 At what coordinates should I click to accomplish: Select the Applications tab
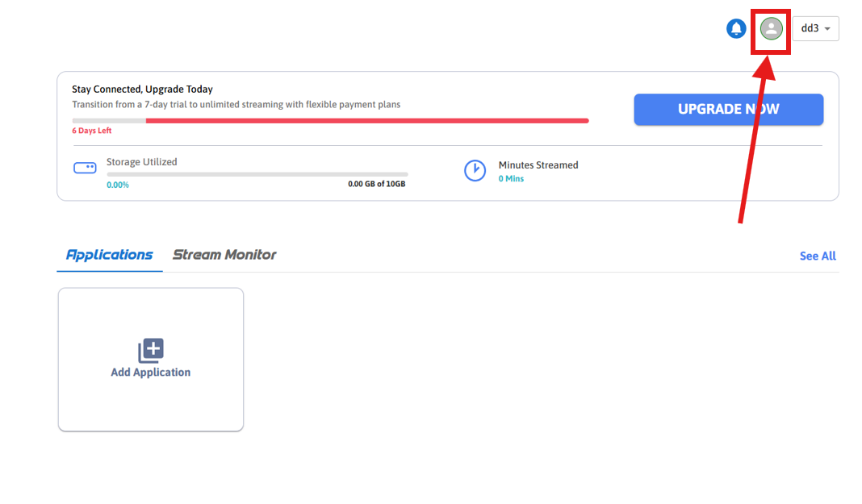pos(109,255)
